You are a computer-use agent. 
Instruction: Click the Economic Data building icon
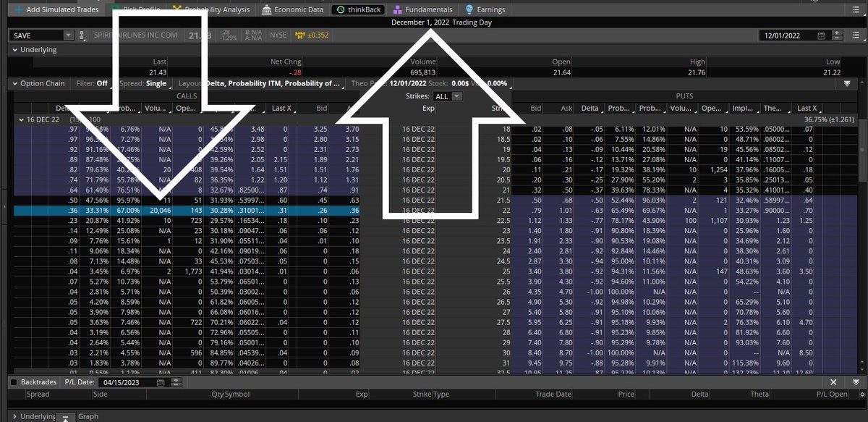coord(267,9)
